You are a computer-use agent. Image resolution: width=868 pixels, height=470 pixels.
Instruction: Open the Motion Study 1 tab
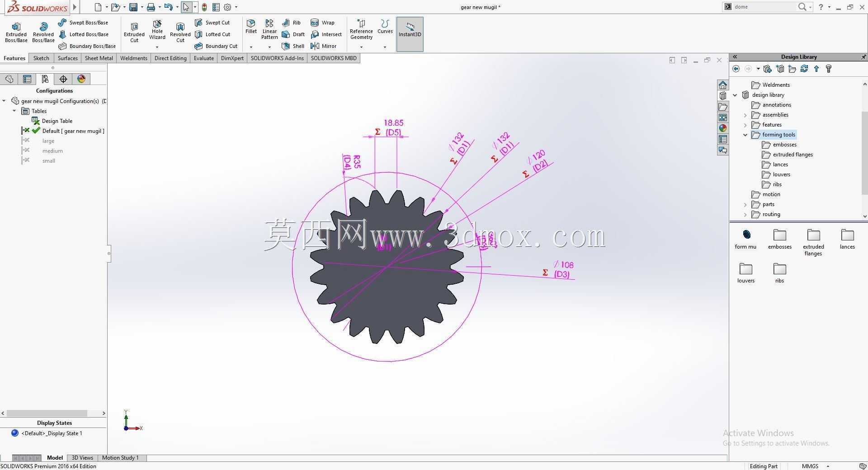120,458
